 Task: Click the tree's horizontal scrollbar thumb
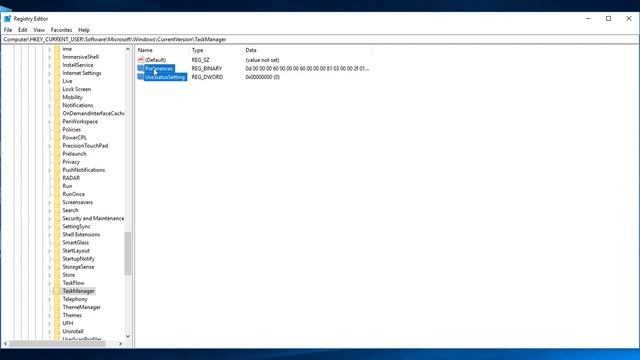(58, 344)
